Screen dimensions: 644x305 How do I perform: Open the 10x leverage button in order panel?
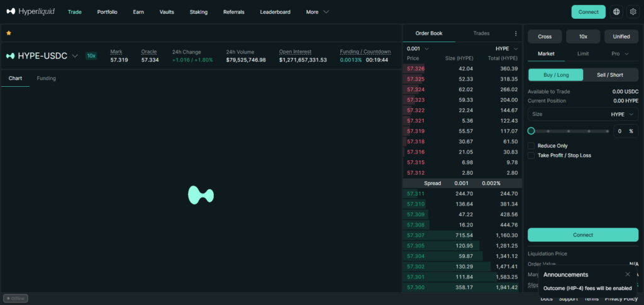click(x=583, y=36)
